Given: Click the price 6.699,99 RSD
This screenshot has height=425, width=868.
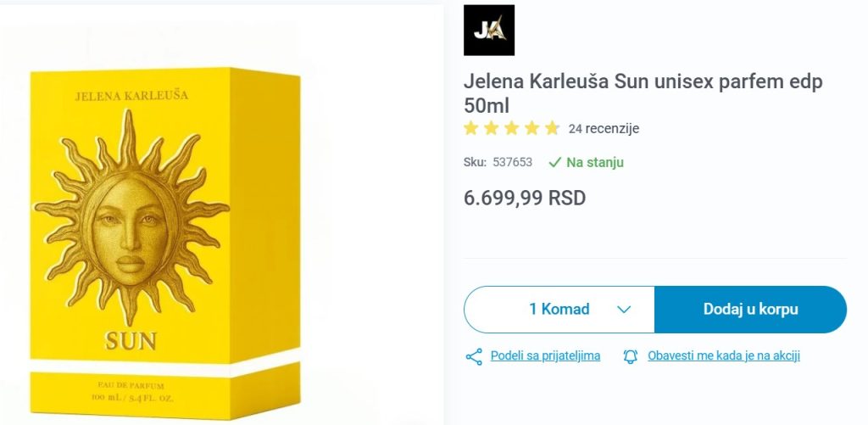Looking at the screenshot, I should point(525,198).
